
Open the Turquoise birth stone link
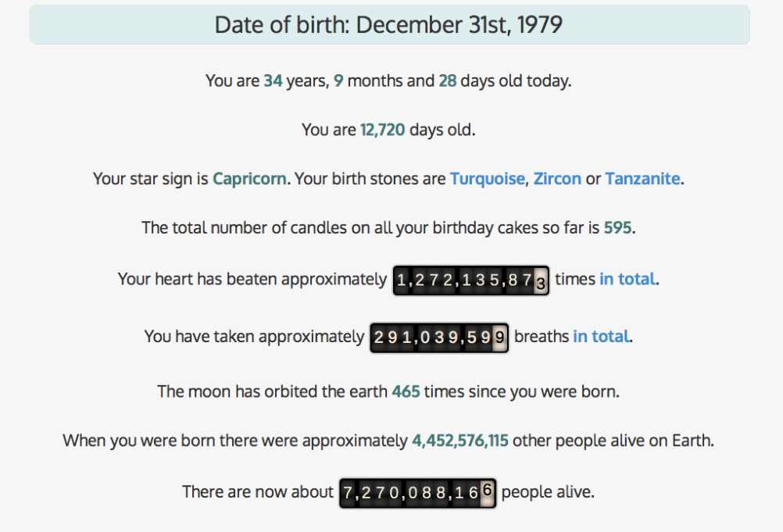[488, 179]
